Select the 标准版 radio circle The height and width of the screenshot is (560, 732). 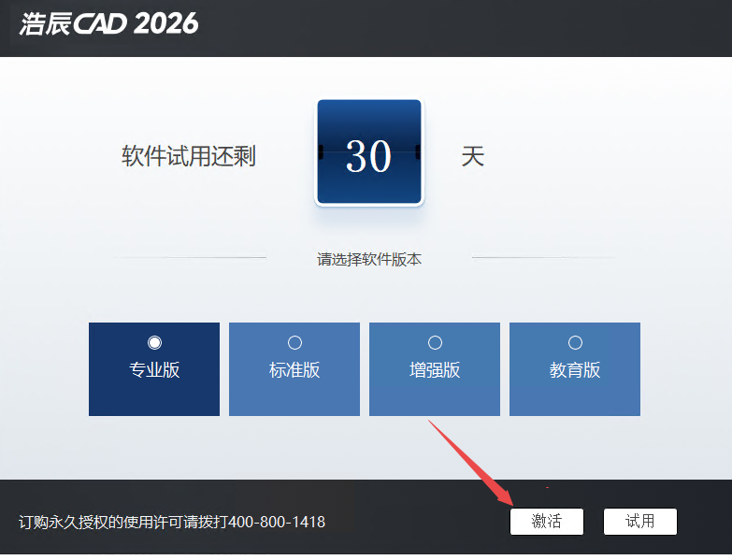tap(294, 343)
